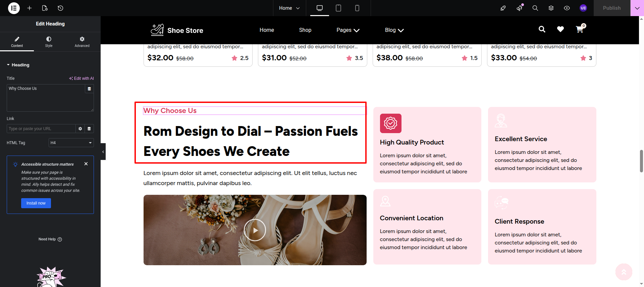Open the History panel icon

[60, 8]
